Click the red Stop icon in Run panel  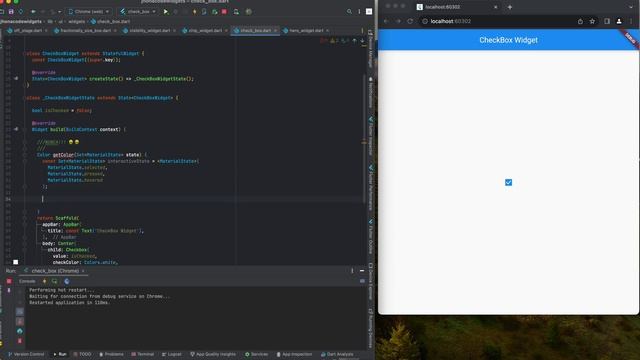click(x=9, y=281)
